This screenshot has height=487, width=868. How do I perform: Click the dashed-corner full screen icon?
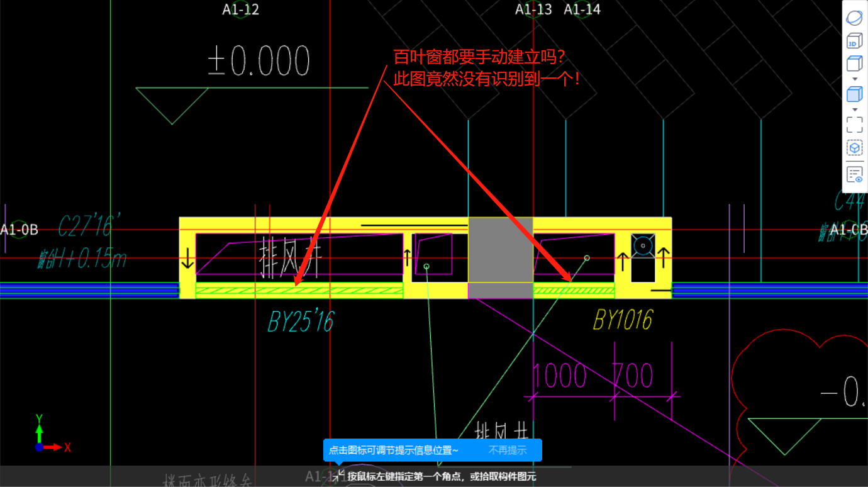(x=854, y=125)
